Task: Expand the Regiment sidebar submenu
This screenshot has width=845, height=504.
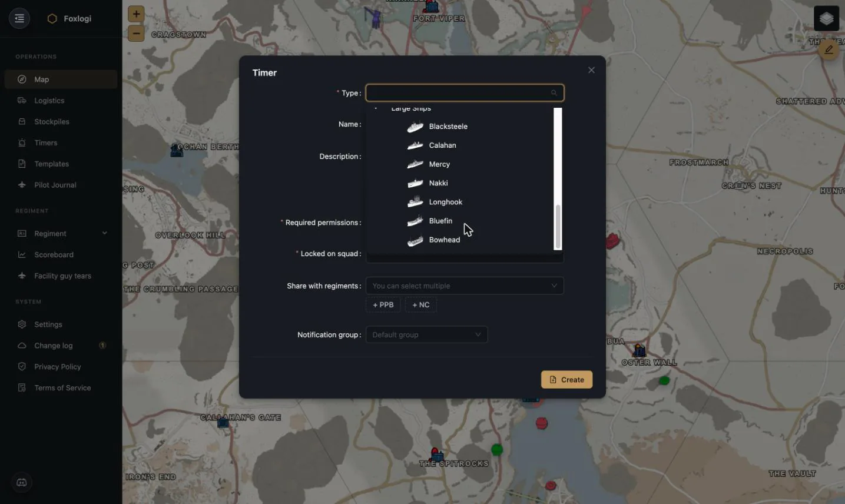Action: [x=61, y=234]
